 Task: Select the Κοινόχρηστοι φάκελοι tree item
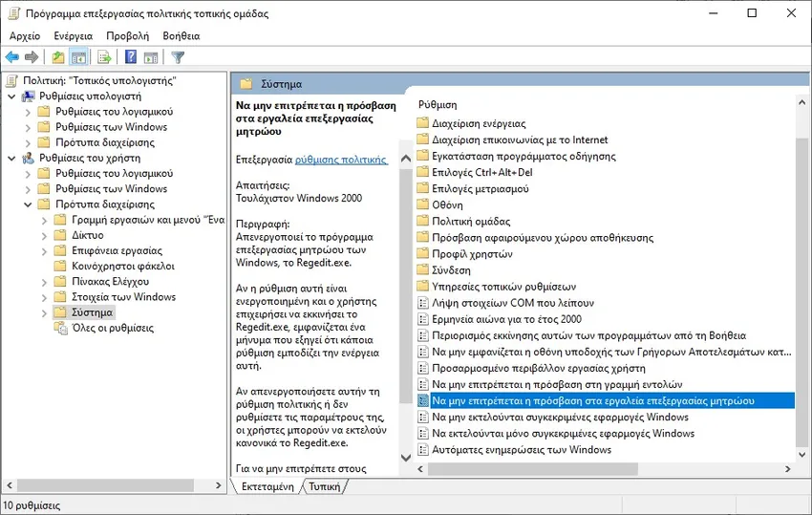[122, 266]
